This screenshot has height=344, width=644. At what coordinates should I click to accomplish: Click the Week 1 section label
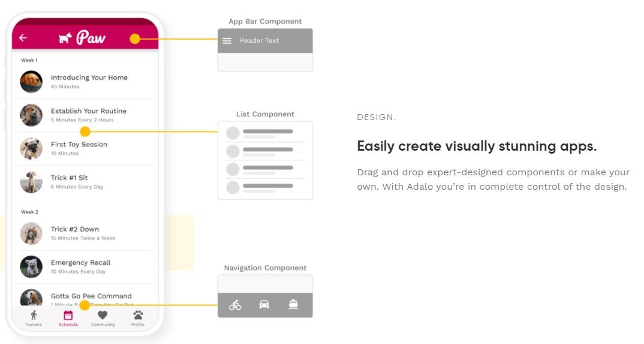click(29, 60)
